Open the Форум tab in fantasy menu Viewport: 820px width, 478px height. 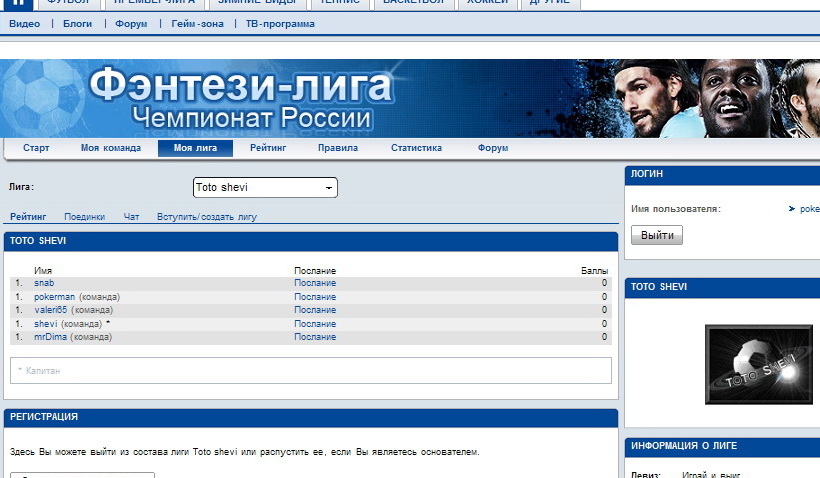click(x=493, y=148)
